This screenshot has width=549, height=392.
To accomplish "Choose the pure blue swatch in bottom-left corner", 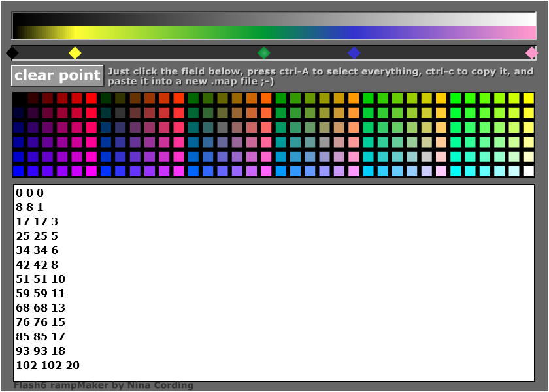I will point(19,171).
